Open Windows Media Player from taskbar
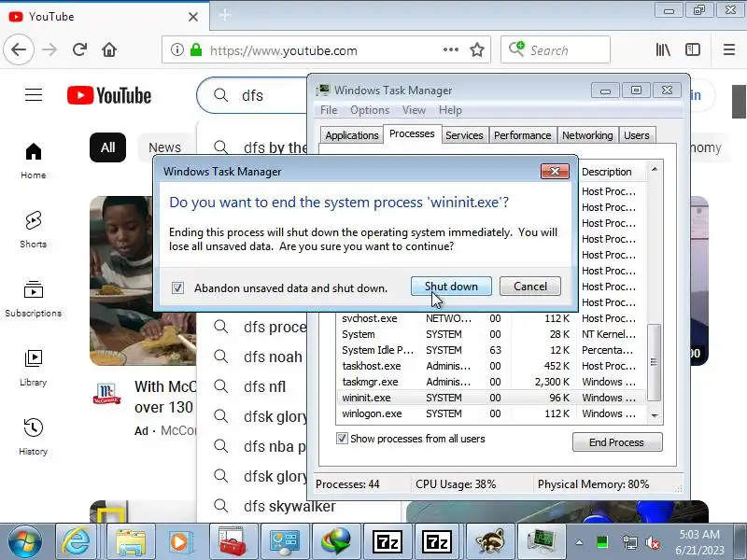This screenshot has width=747, height=560. (180, 542)
